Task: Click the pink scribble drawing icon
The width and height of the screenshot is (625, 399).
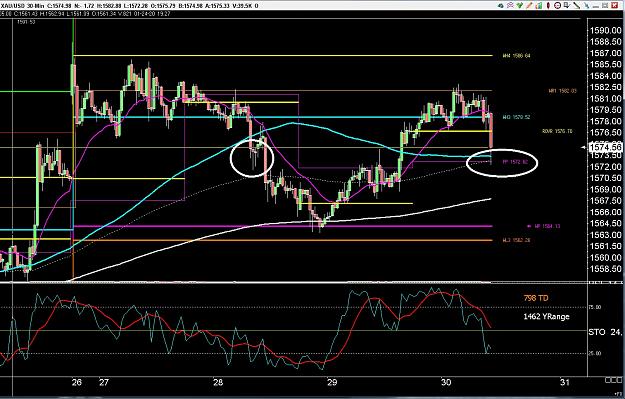Action: (511, 6)
